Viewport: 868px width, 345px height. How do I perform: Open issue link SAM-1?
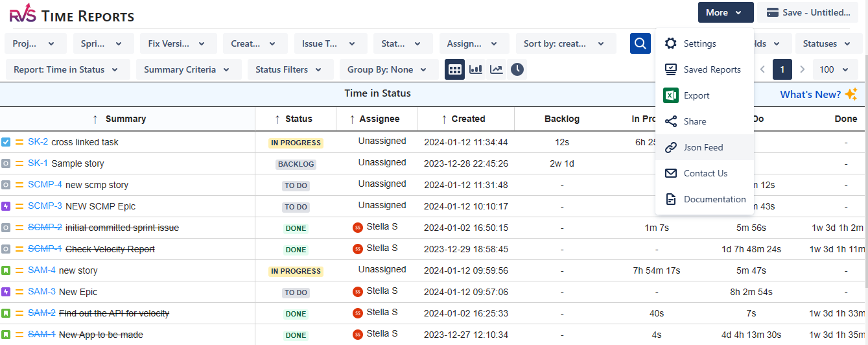point(41,335)
